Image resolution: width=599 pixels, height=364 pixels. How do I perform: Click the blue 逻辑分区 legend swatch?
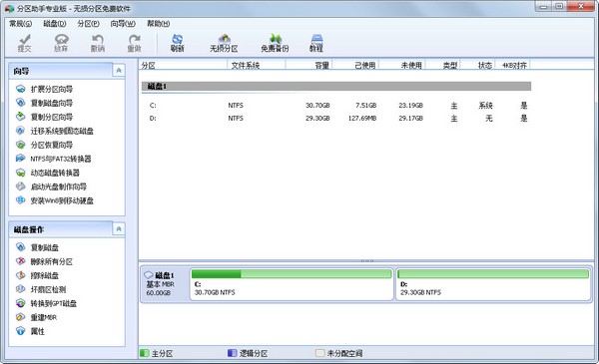coord(232,353)
